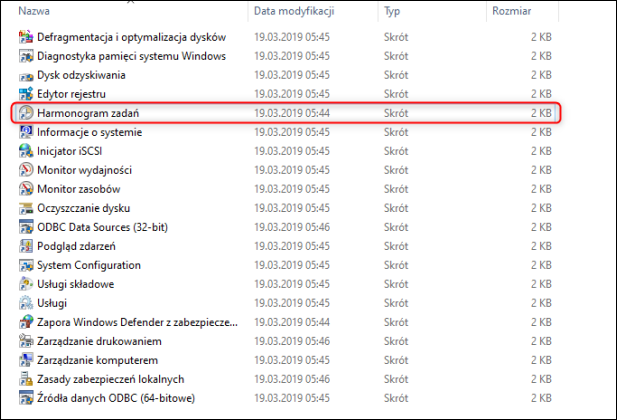Click the name Zapora Windows Defender z zabezpiecze...
Viewport: 617px width, 420px height.
[x=137, y=322]
